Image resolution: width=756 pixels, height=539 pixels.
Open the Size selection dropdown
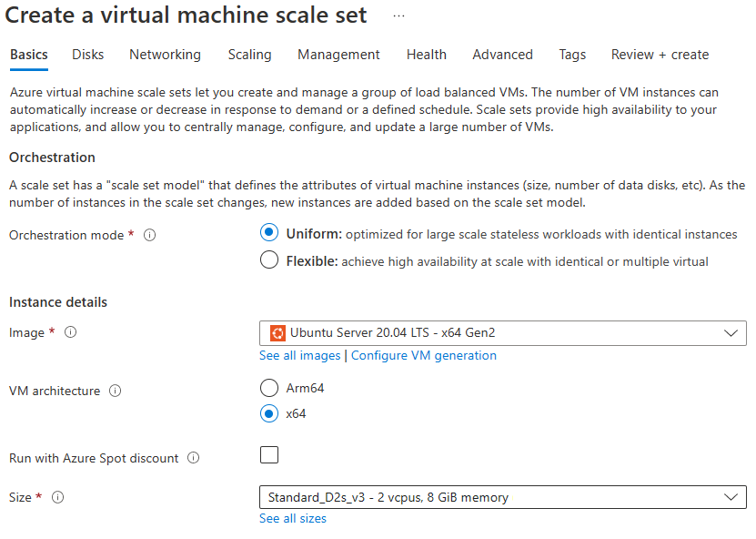click(x=500, y=497)
